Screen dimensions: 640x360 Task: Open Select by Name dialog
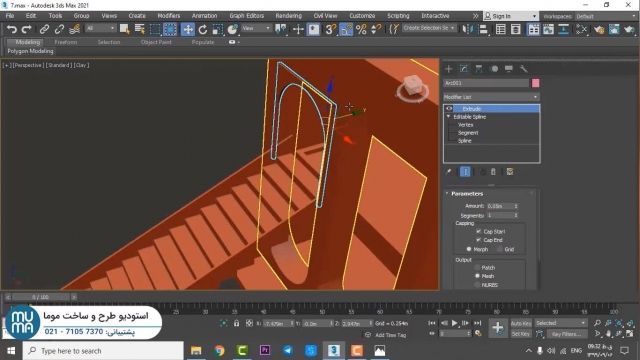(x=140, y=29)
